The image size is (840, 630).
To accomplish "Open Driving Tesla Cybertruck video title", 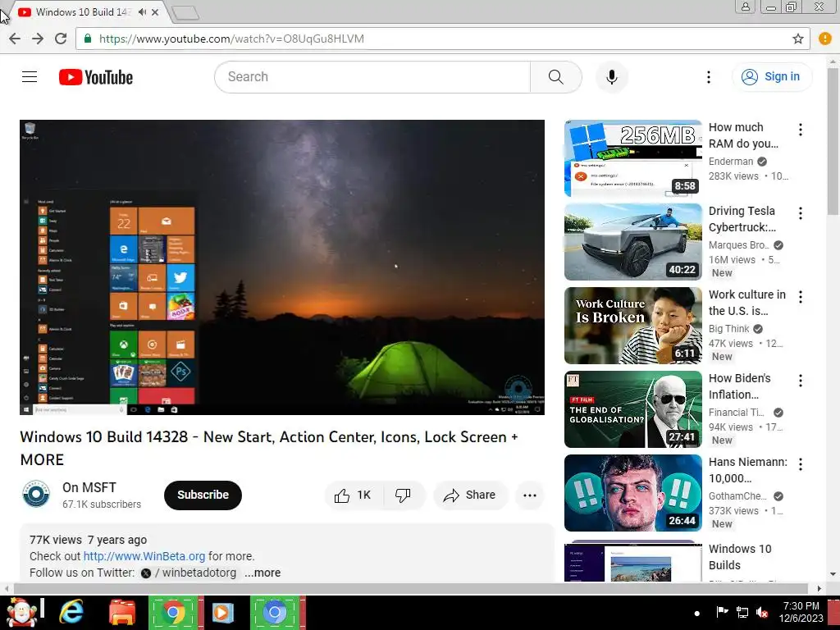I will coord(742,219).
